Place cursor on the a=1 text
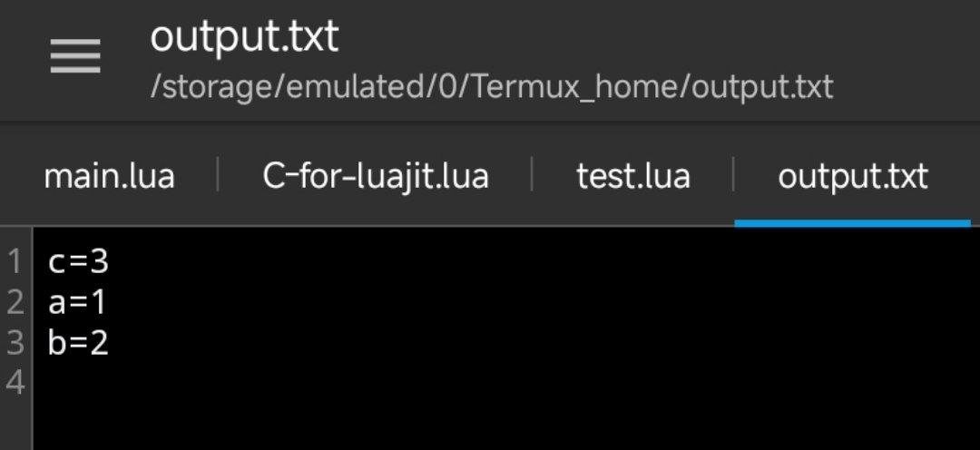 click(x=78, y=302)
